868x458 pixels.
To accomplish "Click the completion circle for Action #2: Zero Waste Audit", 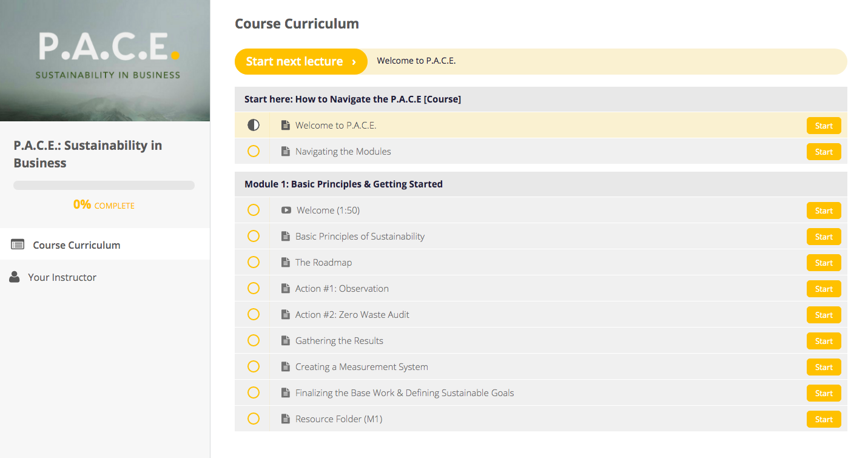I will tap(254, 314).
